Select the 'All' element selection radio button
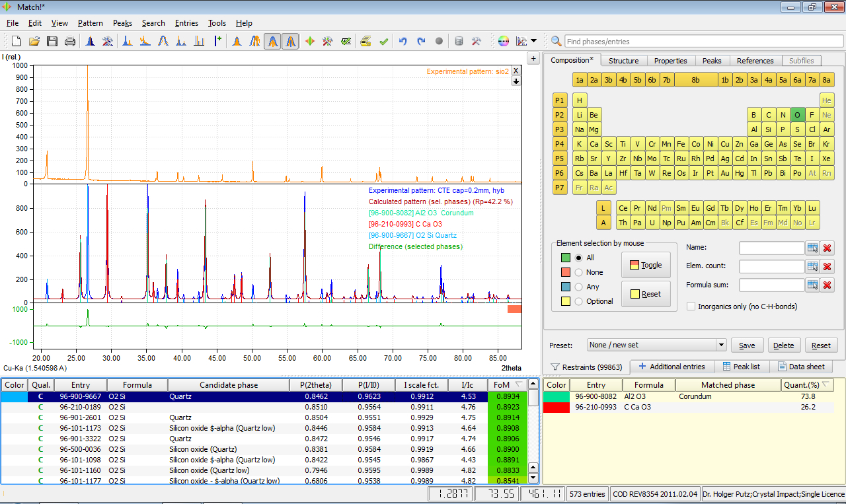The height and width of the screenshot is (504, 846). coord(579,258)
